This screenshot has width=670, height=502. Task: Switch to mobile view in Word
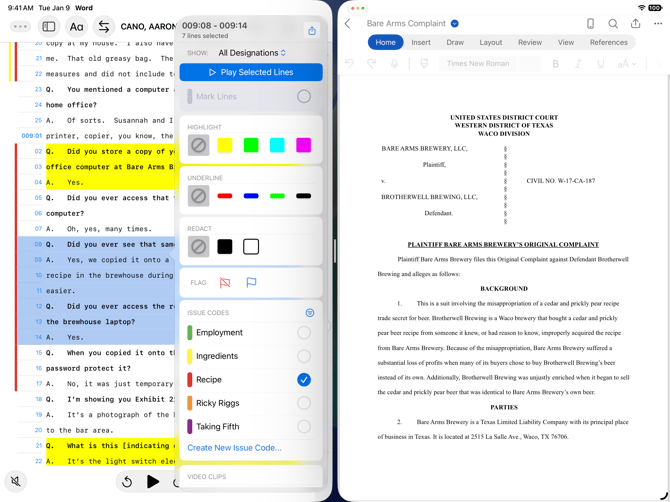click(x=590, y=24)
